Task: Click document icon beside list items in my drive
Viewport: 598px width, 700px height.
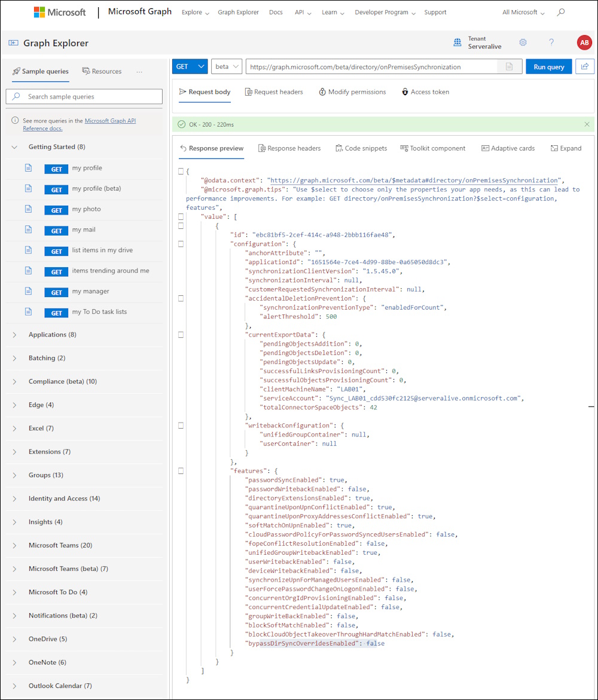Action: pos(29,250)
